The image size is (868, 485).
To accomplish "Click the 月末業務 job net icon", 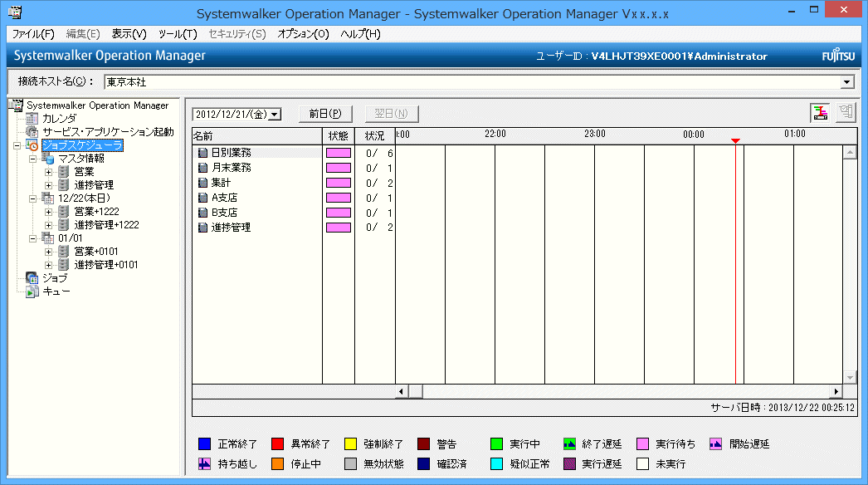I will [x=203, y=168].
